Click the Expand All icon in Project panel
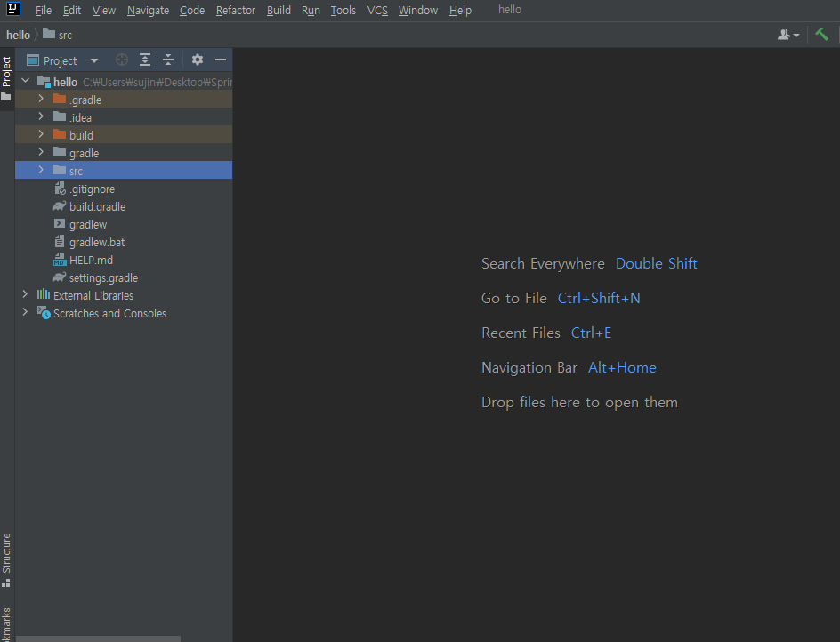This screenshot has height=642, width=840. tap(145, 60)
